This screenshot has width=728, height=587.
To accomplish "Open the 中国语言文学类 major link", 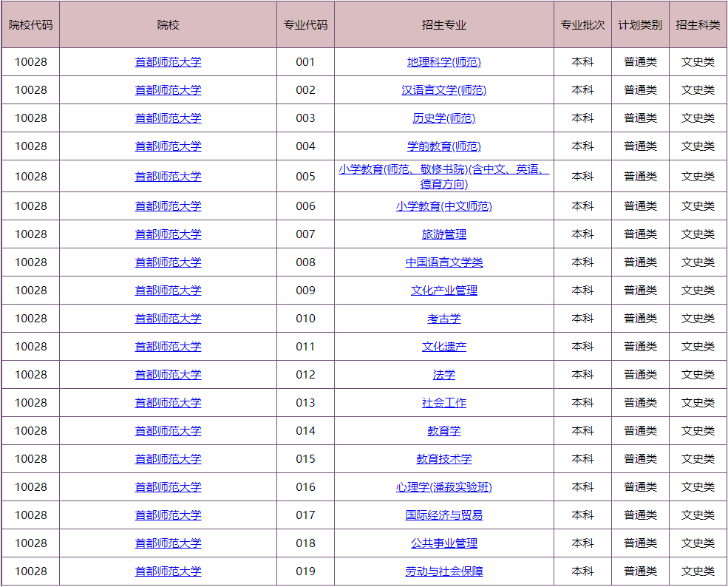I will click(x=444, y=262).
